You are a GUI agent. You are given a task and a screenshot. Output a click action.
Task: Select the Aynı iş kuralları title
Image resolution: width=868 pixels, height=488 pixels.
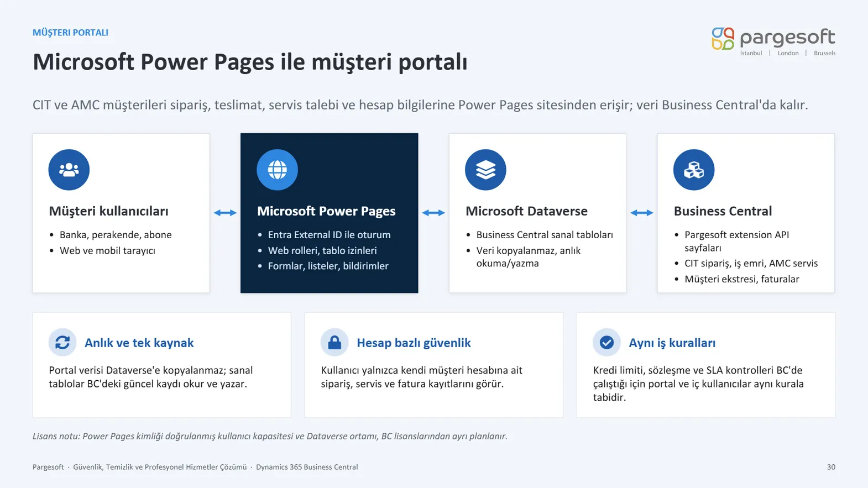(672, 343)
